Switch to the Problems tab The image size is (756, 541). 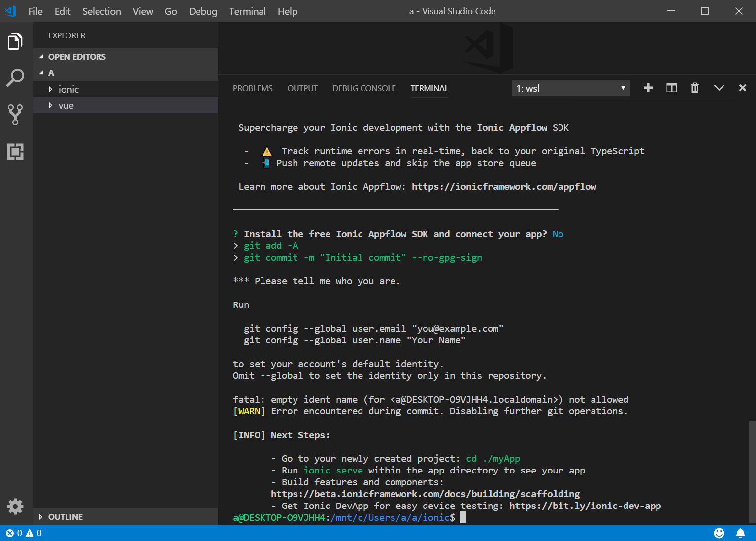pyautogui.click(x=253, y=88)
